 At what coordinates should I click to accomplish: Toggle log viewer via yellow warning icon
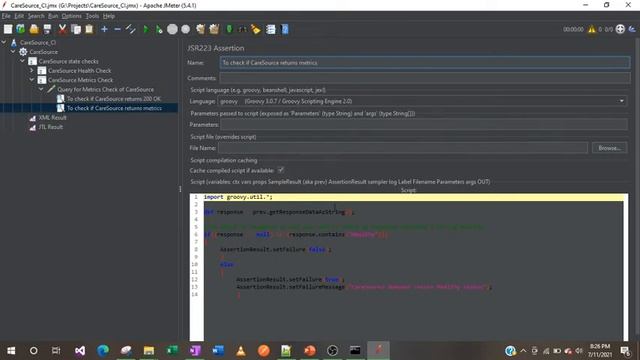pyautogui.click(x=591, y=29)
